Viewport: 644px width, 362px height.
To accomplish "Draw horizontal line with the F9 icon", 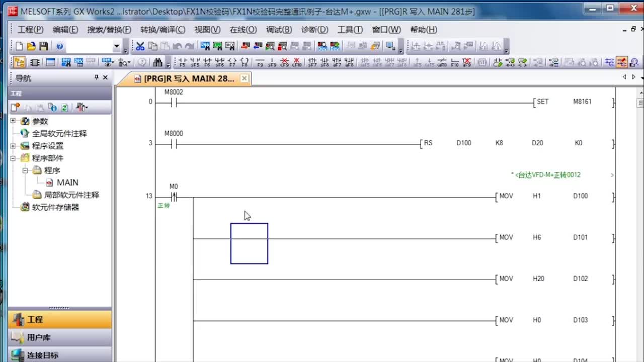I will tap(260, 62).
